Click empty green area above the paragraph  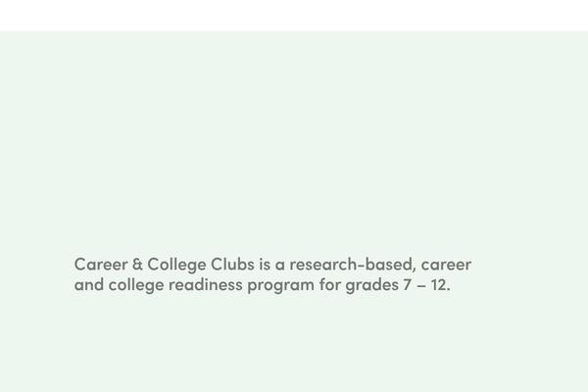click(294, 142)
